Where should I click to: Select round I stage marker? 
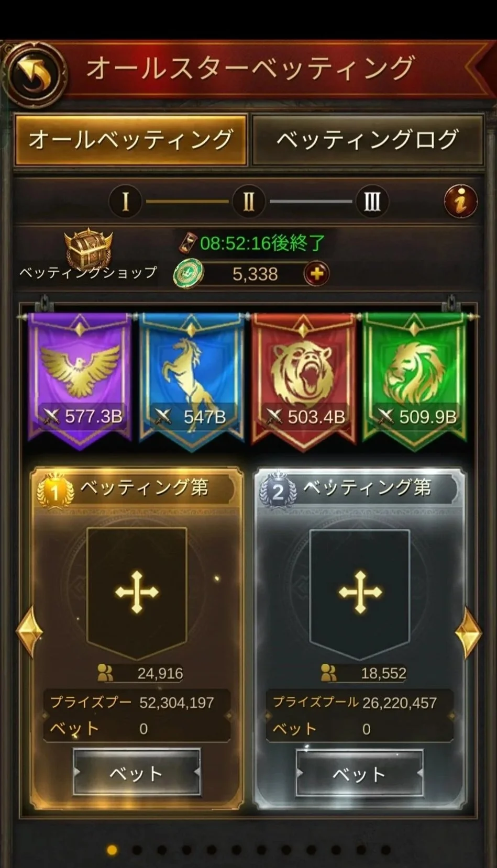click(x=125, y=202)
